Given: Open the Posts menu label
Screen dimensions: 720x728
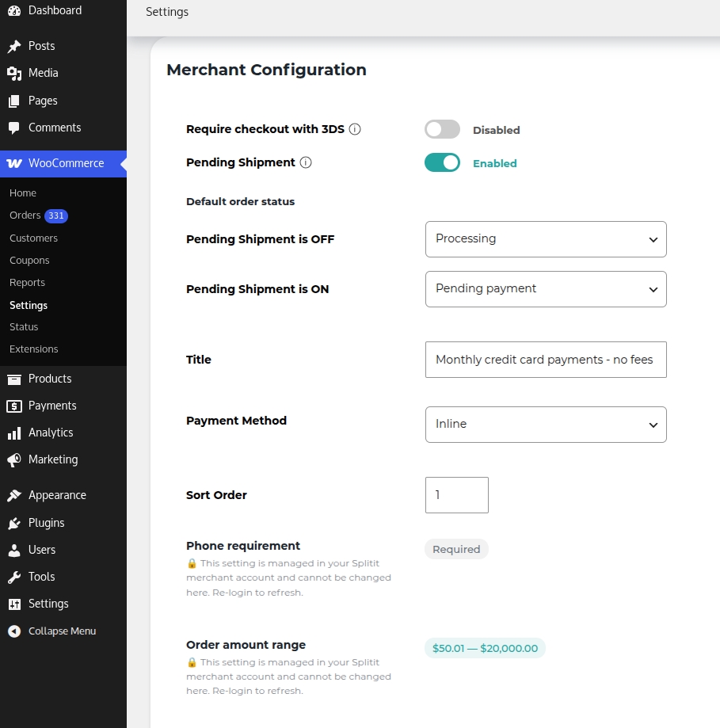Looking at the screenshot, I should point(41,46).
